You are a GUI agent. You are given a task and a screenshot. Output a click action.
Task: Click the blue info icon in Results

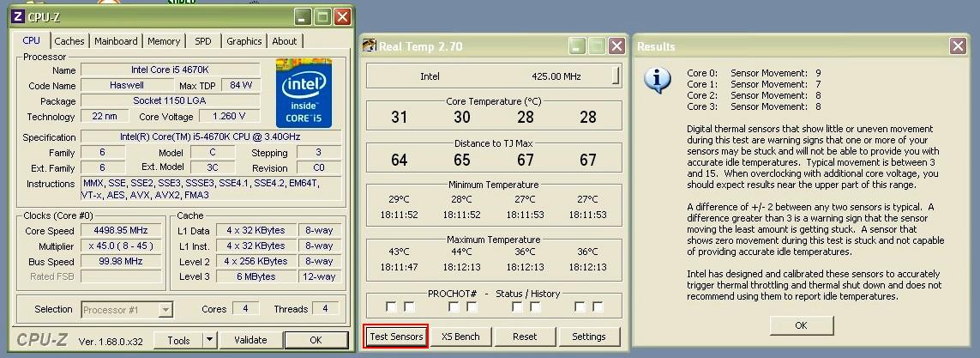coord(658,81)
